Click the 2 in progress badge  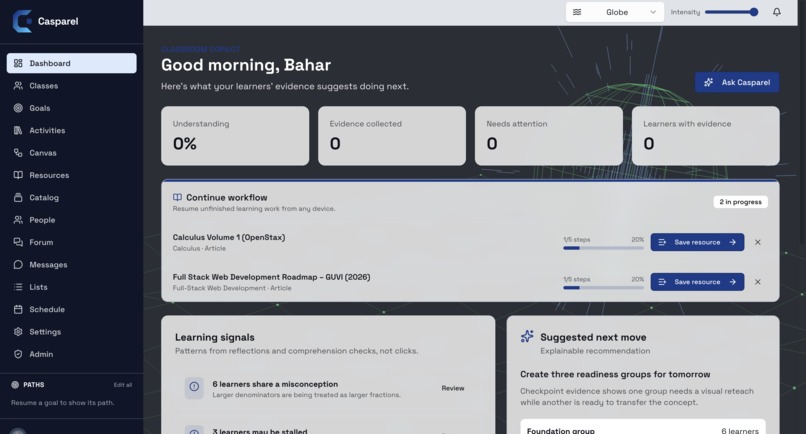[740, 202]
